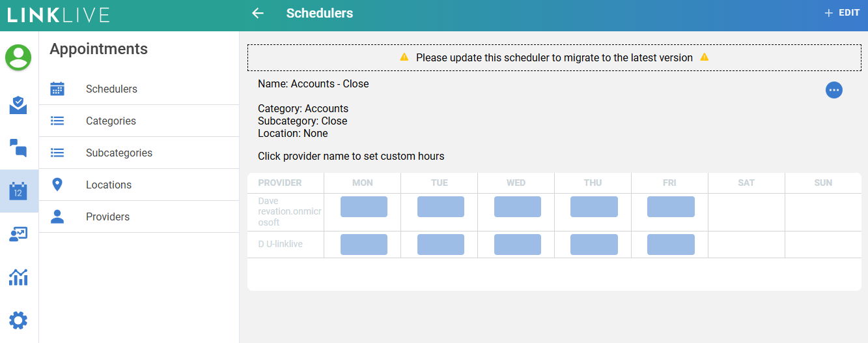Click the LinkLive logo
Image resolution: width=868 pixels, height=343 pixels.
coord(59,15)
